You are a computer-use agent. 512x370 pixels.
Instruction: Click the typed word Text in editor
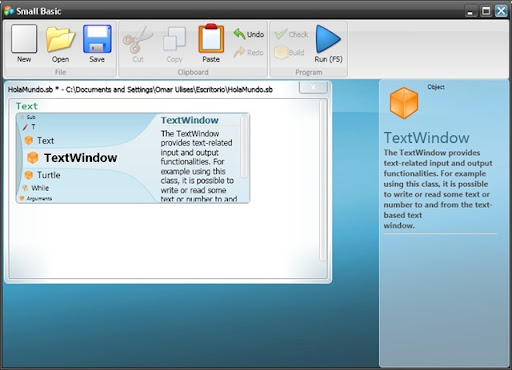(x=27, y=106)
